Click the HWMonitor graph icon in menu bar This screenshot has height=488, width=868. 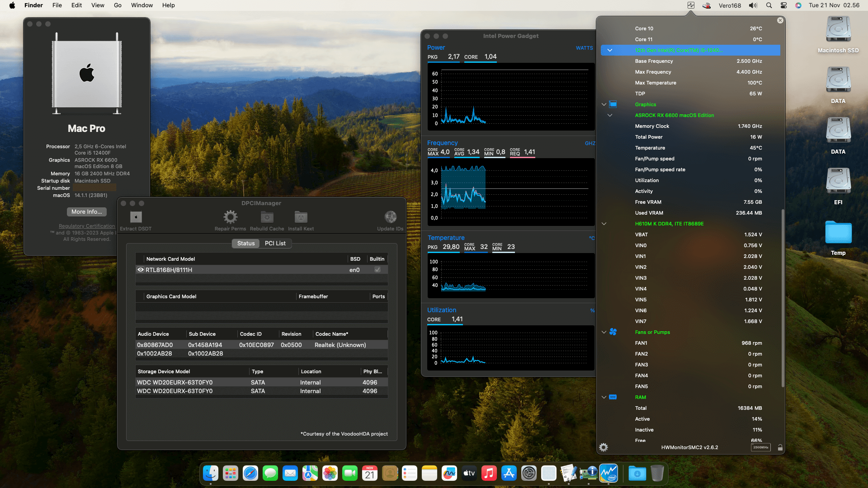point(690,5)
